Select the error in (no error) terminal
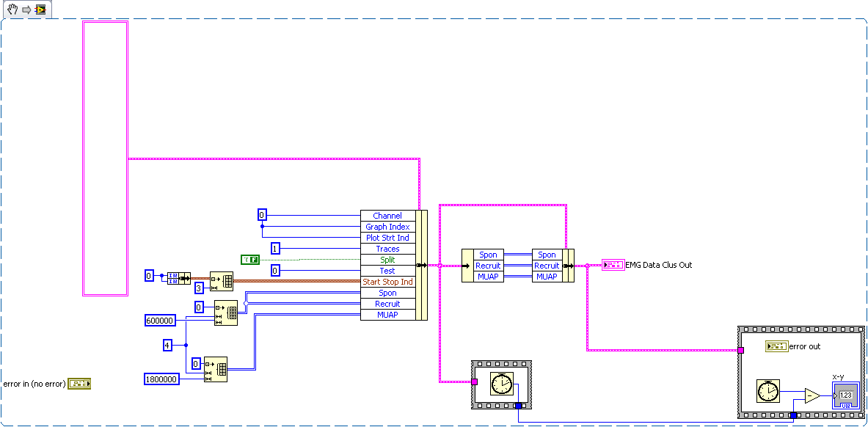This screenshot has height=427, width=868. (79, 383)
